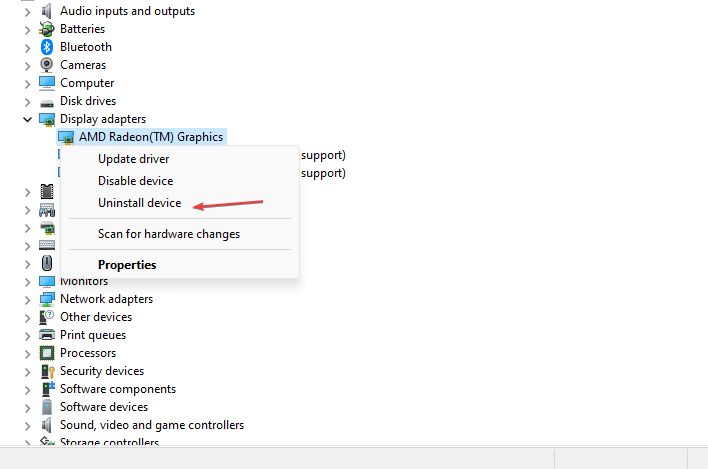Viewport: 708px width, 469px height.
Task: Click the Cameras webcam icon
Action: tap(47, 65)
